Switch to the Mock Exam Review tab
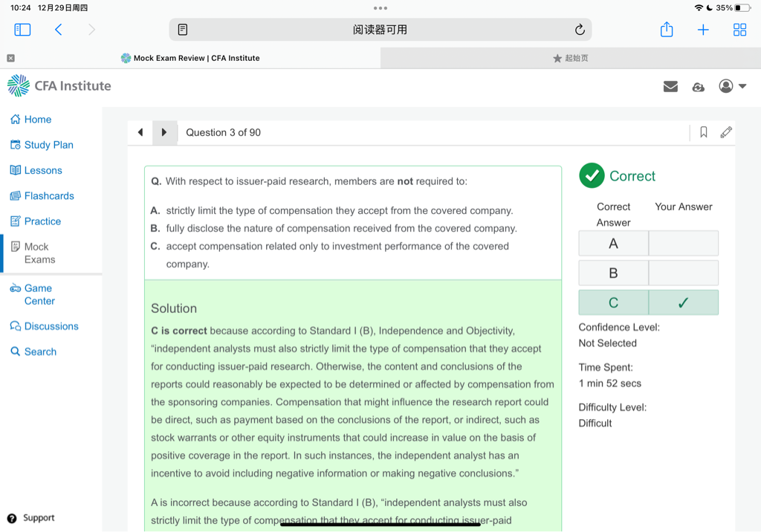 tap(190, 58)
